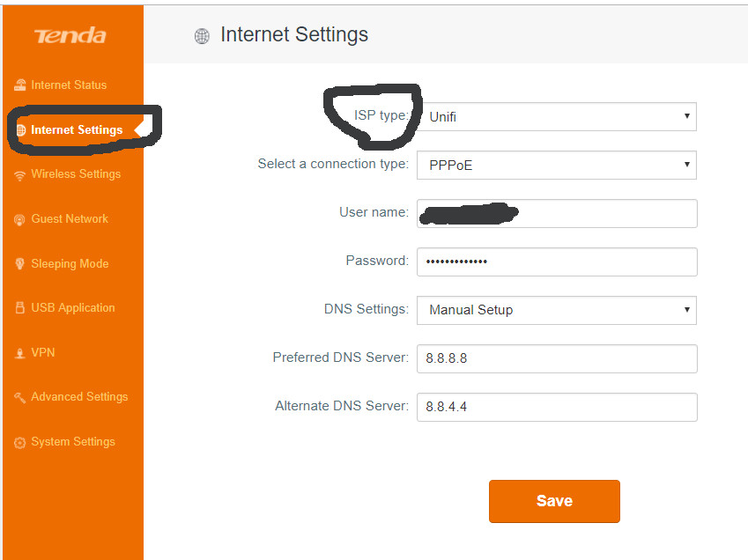748x560 pixels.
Task: Click into the Password field
Action: (556, 262)
